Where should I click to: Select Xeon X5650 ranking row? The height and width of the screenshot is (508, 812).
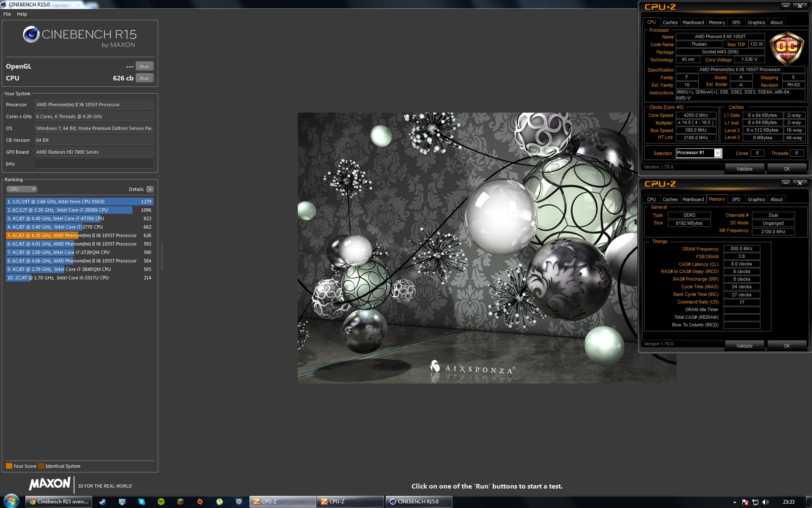click(80, 202)
